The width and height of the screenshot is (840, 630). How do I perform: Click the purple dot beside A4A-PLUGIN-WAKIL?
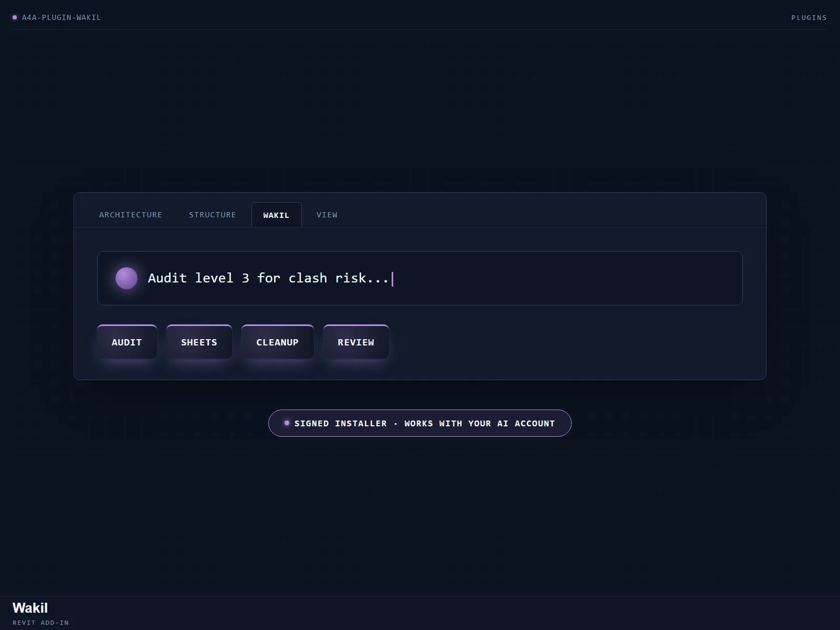click(15, 17)
